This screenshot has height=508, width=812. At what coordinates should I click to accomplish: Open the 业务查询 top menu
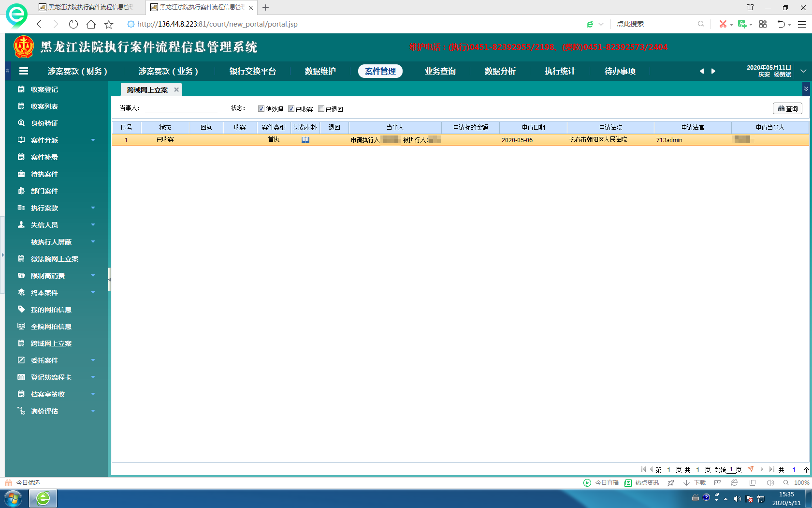(440, 71)
